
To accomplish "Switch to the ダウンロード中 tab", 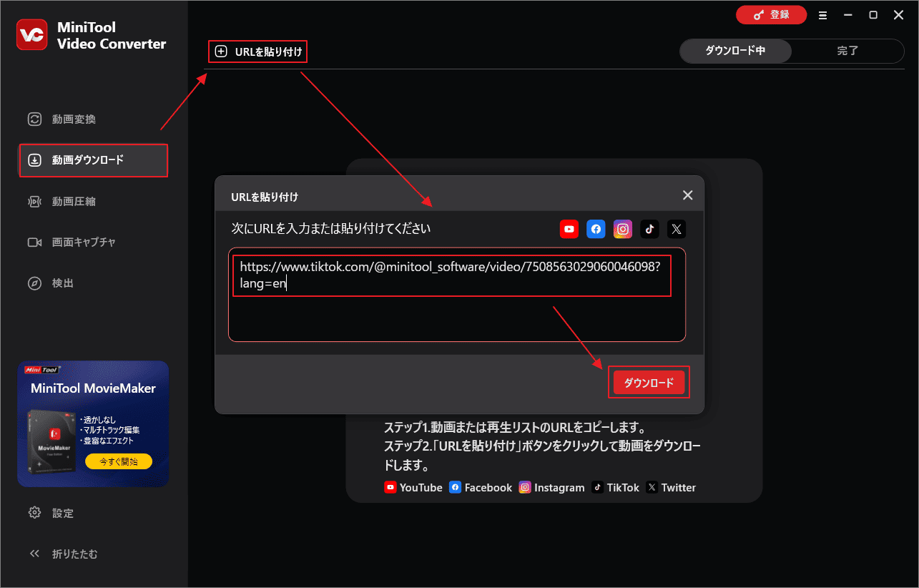I will coord(735,51).
